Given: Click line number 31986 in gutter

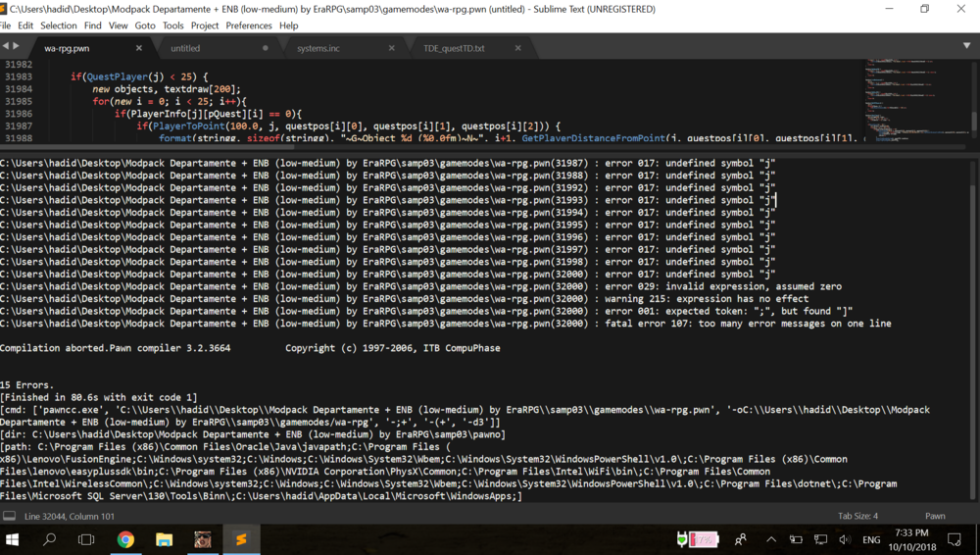Looking at the screenshot, I should point(18,113).
